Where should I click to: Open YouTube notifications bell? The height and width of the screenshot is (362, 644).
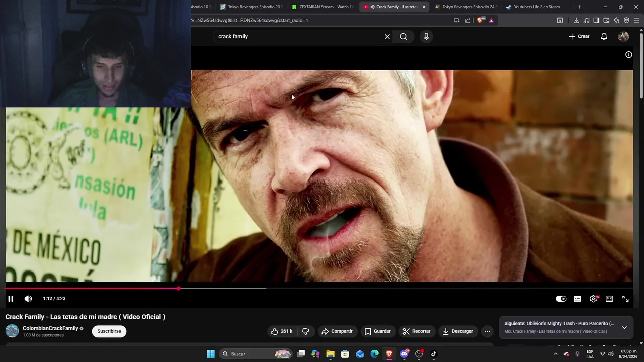pos(604,36)
